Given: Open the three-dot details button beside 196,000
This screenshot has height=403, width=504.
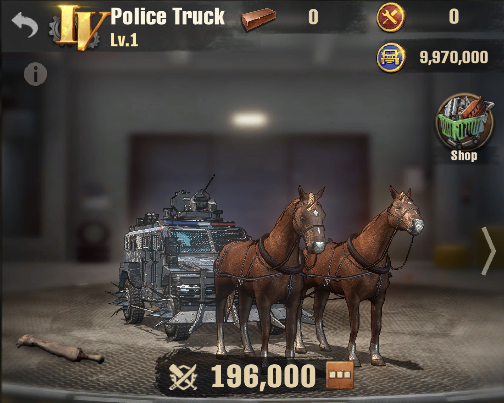Looking at the screenshot, I should click(x=340, y=375).
